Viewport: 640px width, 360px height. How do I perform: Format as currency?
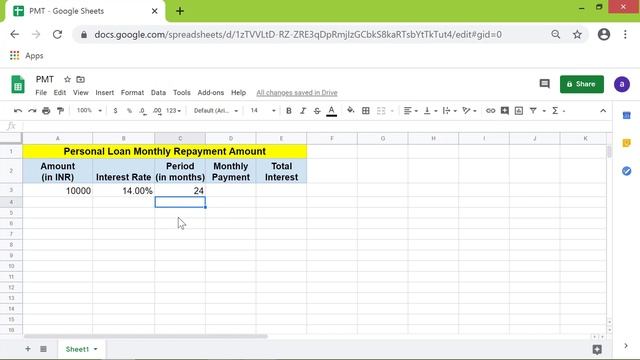[116, 111]
